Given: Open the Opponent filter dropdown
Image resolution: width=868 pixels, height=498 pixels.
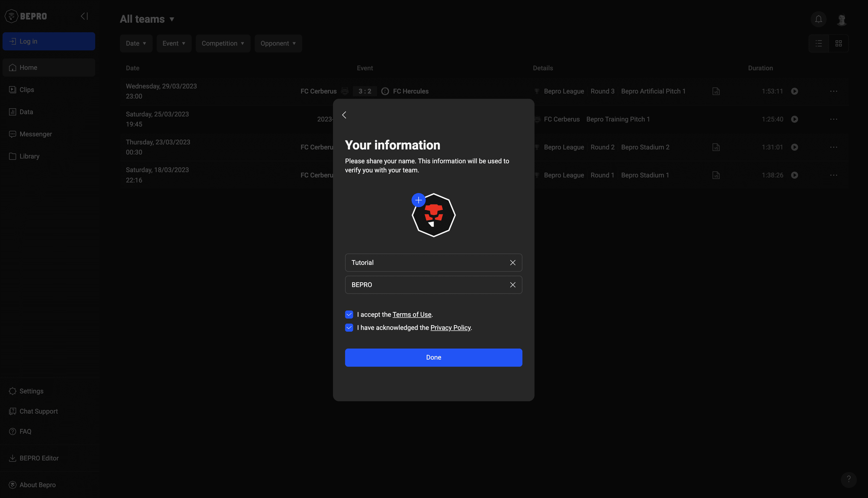Looking at the screenshot, I should coord(278,43).
